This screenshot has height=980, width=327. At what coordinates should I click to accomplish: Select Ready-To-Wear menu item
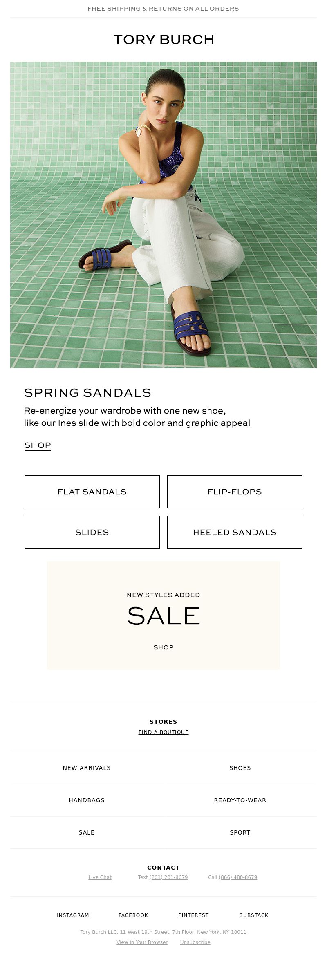tap(240, 800)
